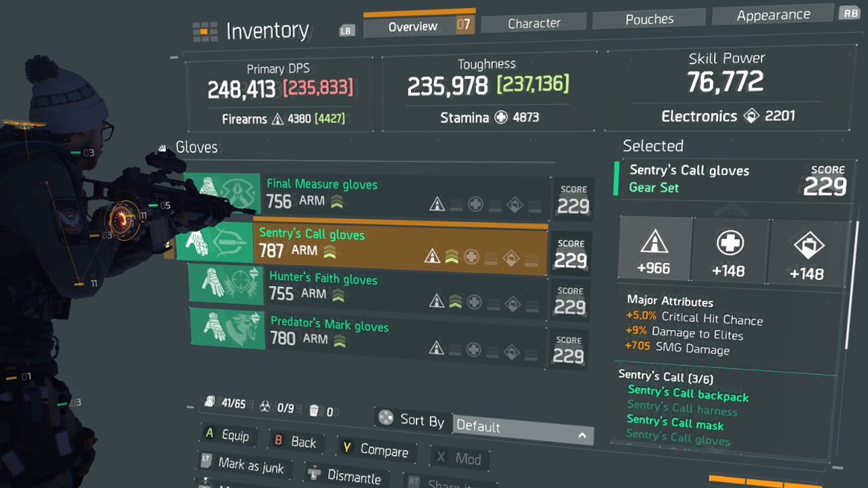Click Sentry's Call harness set entry
The height and width of the screenshot is (488, 868).
tap(681, 408)
